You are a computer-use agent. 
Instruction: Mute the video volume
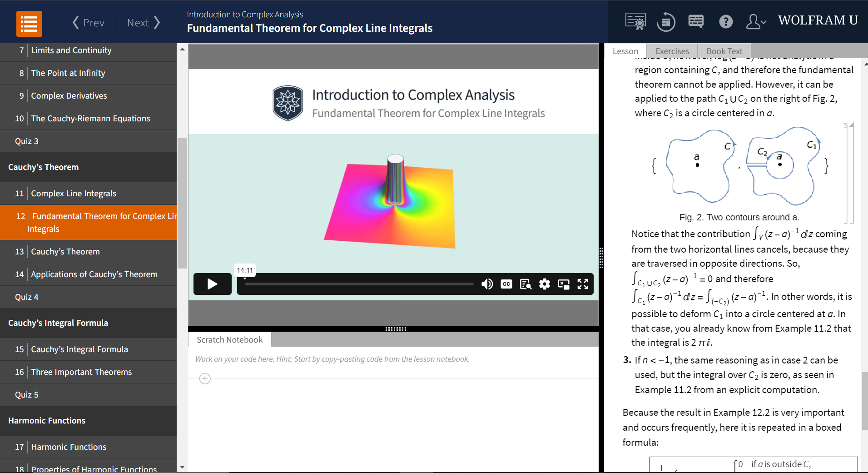[487, 284]
